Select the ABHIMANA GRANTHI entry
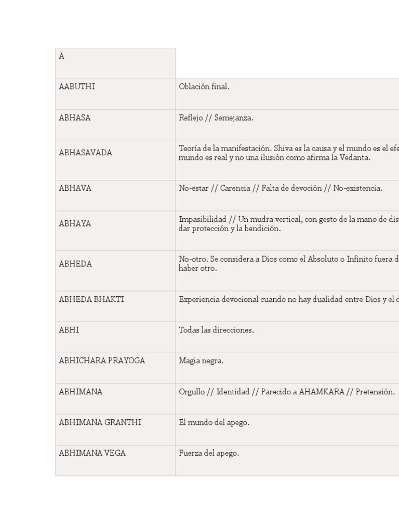 (100, 422)
